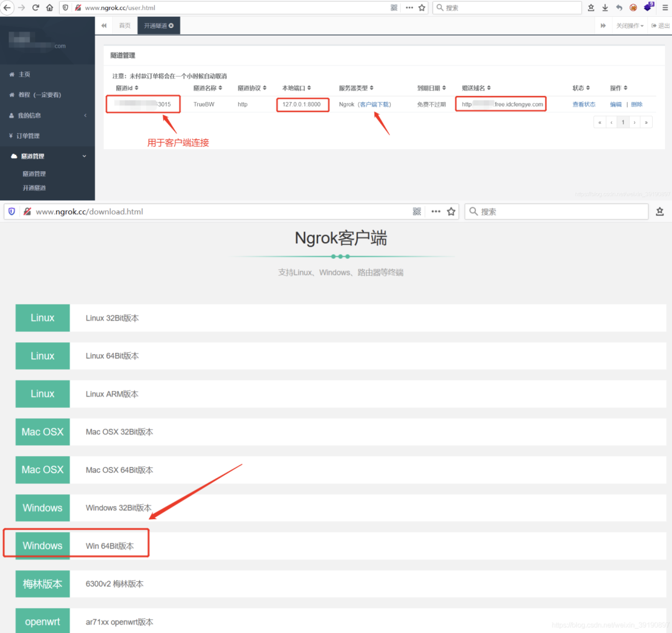Download 6300v2 梅林版本 client
This screenshot has width=672, height=633.
341,584
